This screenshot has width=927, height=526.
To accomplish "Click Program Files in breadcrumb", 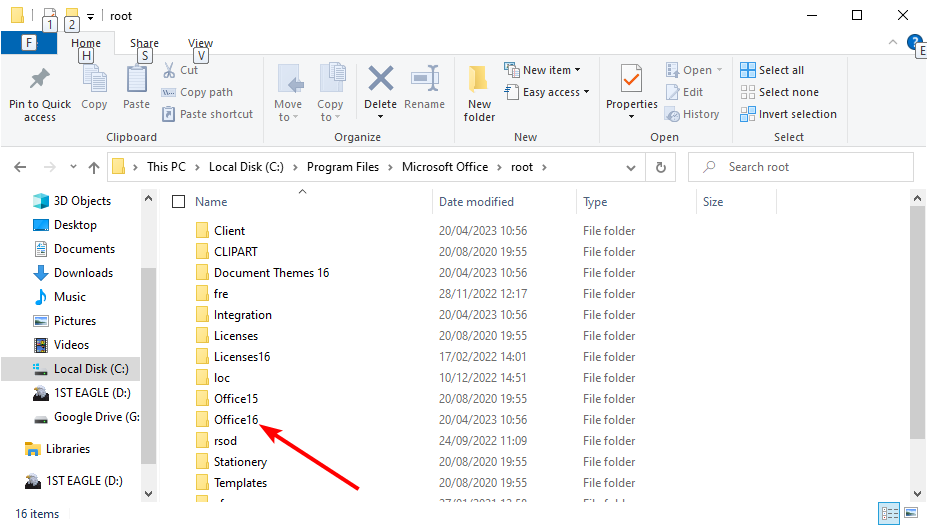I will coord(342,167).
